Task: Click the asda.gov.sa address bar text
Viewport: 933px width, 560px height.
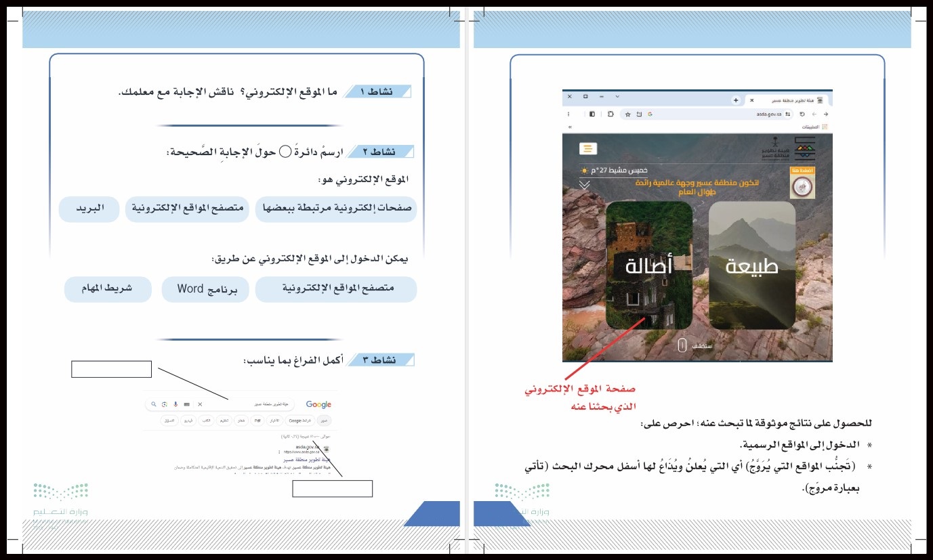Action: click(769, 114)
